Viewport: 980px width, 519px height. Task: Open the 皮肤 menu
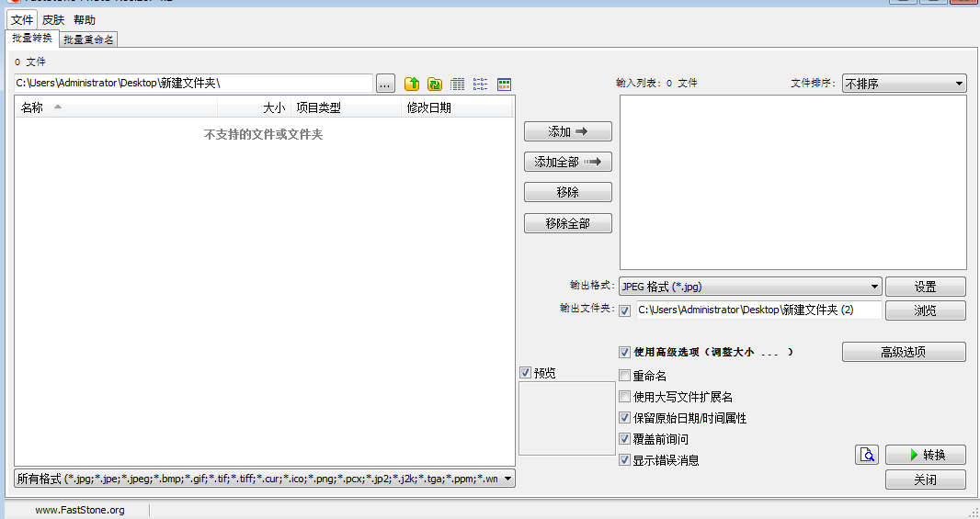pos(53,19)
